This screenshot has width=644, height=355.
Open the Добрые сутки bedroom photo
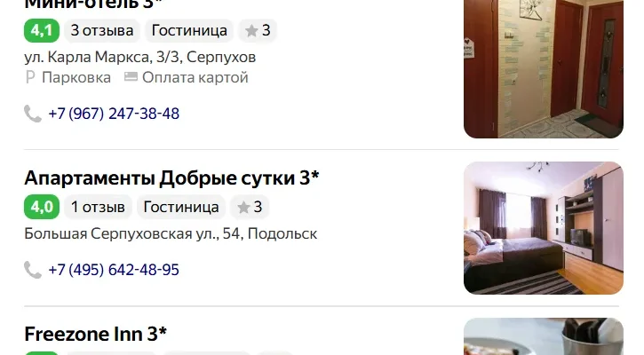(x=544, y=228)
